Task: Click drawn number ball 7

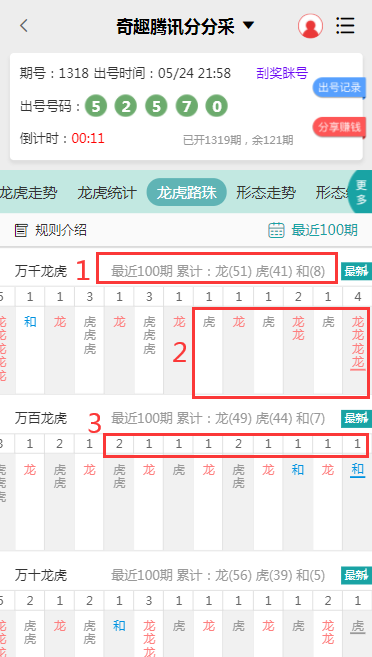Action: click(186, 106)
